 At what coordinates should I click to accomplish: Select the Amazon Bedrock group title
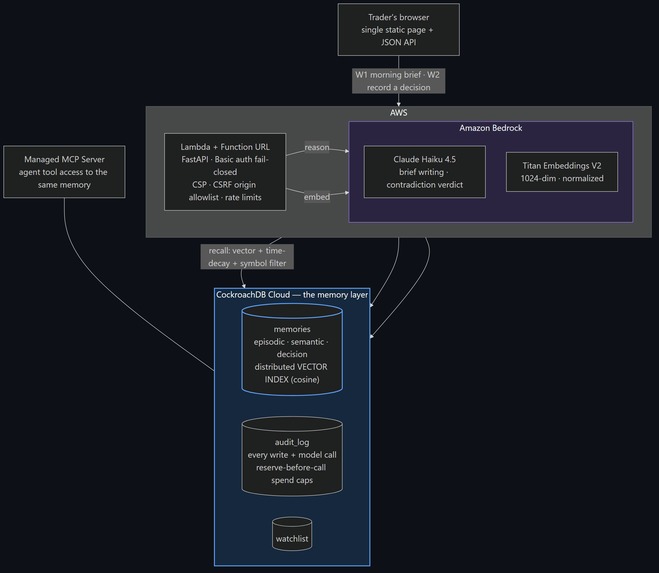pos(490,128)
